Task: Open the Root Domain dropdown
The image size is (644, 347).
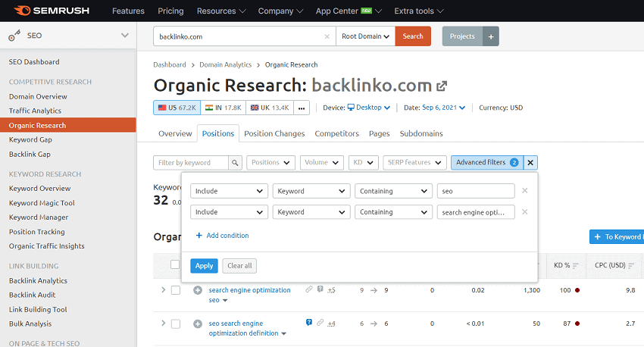Action: click(x=365, y=36)
